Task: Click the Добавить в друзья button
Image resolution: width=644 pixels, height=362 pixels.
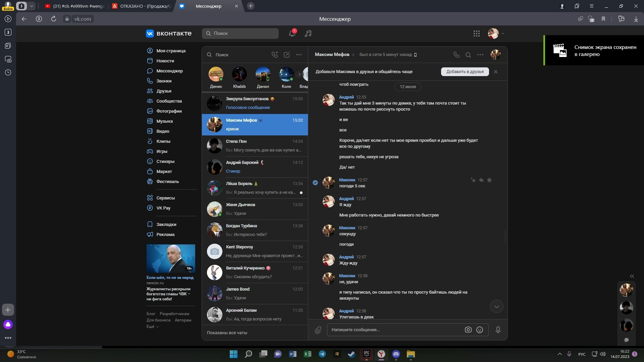Action: [x=465, y=72]
